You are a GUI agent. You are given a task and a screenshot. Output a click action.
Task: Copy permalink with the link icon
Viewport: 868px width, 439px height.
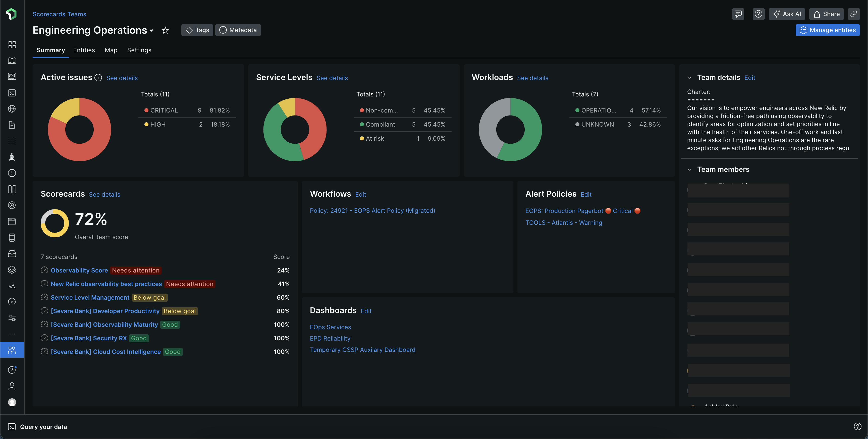pos(853,14)
